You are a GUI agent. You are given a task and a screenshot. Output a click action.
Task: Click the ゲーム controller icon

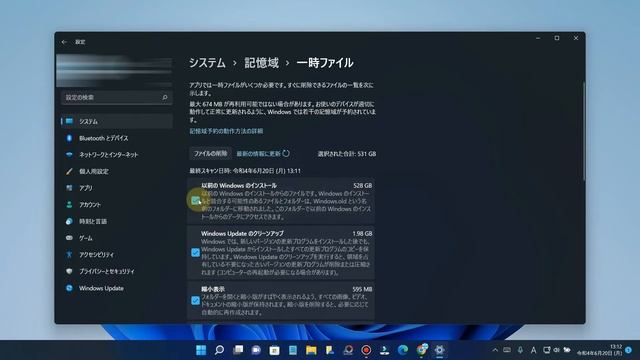(x=69, y=238)
